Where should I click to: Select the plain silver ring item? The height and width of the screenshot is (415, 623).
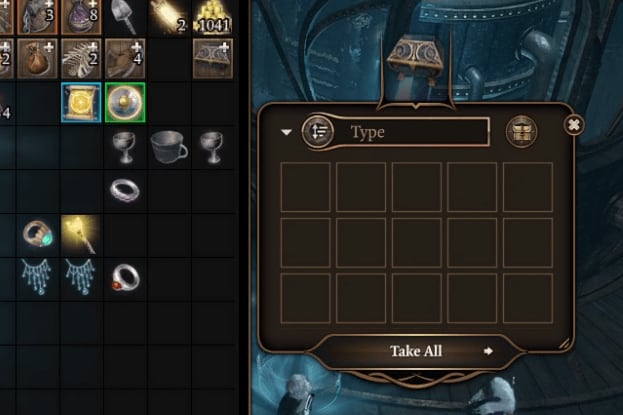(x=125, y=190)
